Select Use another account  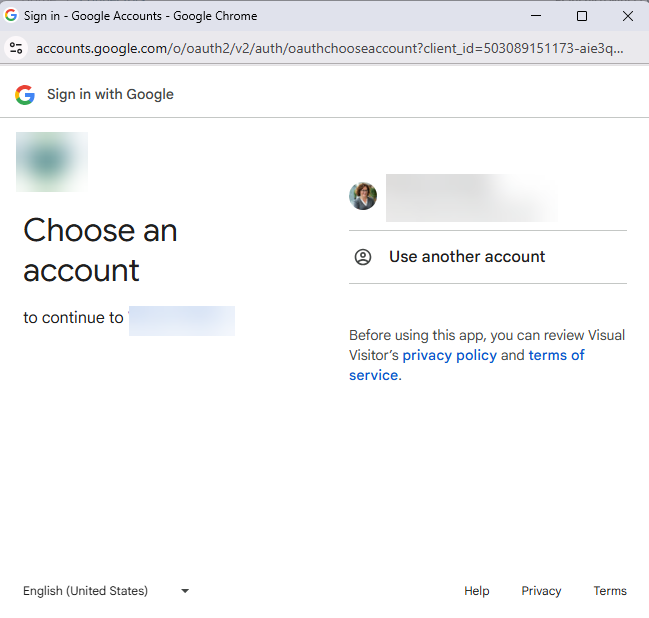tap(467, 257)
